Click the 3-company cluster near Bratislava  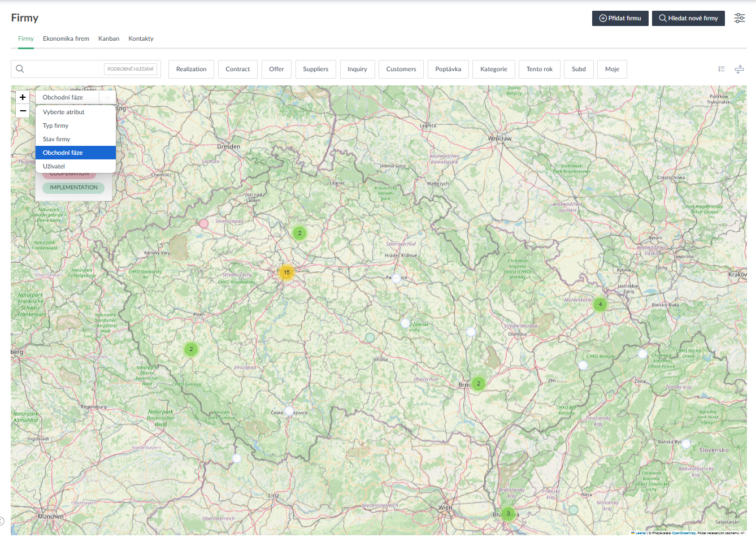coord(508,514)
